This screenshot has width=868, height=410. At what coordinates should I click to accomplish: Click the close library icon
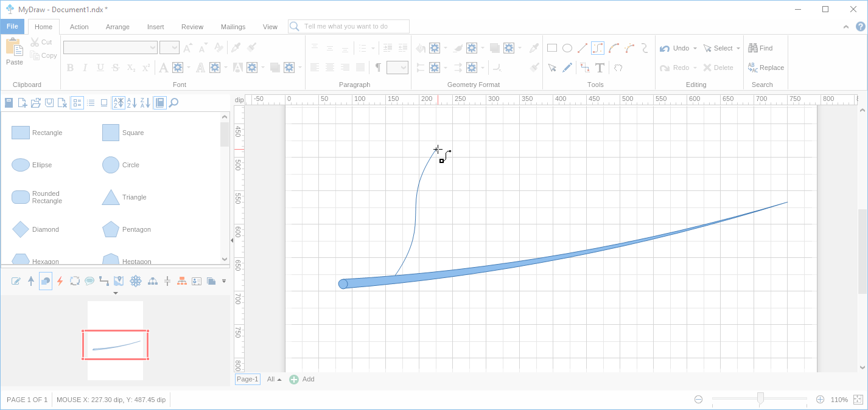click(x=62, y=103)
